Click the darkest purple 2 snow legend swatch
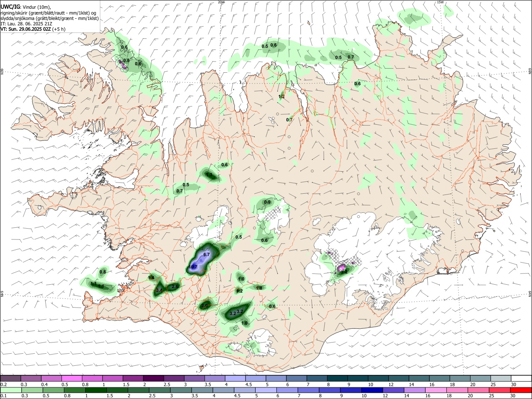The width and height of the screenshot is (532, 399). 153,379
